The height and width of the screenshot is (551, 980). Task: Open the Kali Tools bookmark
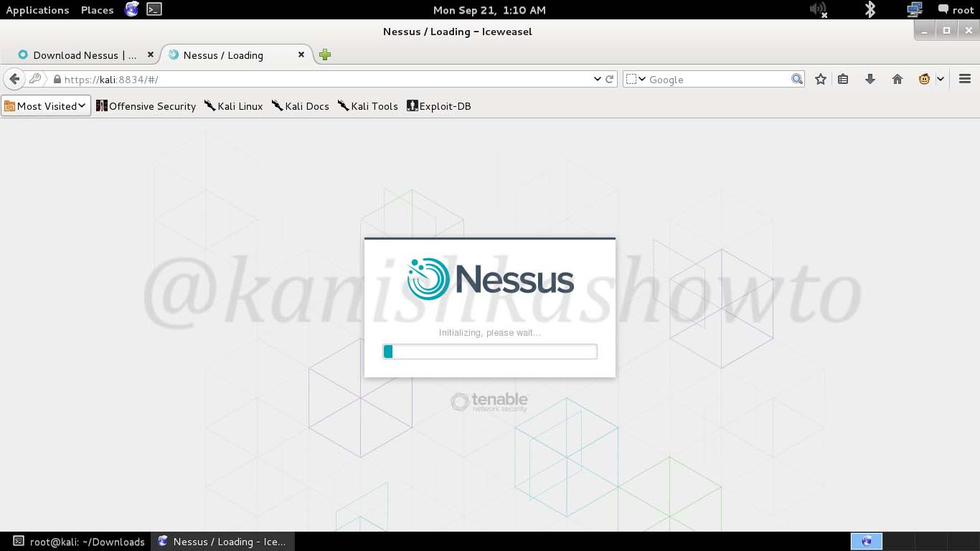[367, 106]
